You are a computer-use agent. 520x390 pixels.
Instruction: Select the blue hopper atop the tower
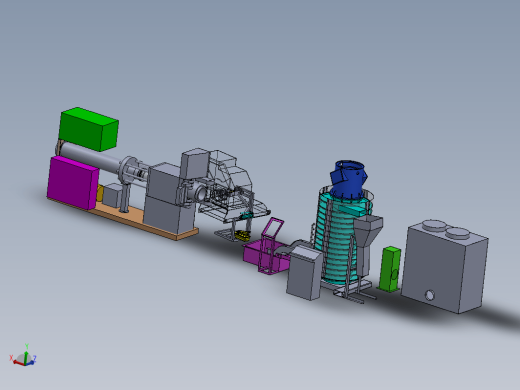coord(348,179)
